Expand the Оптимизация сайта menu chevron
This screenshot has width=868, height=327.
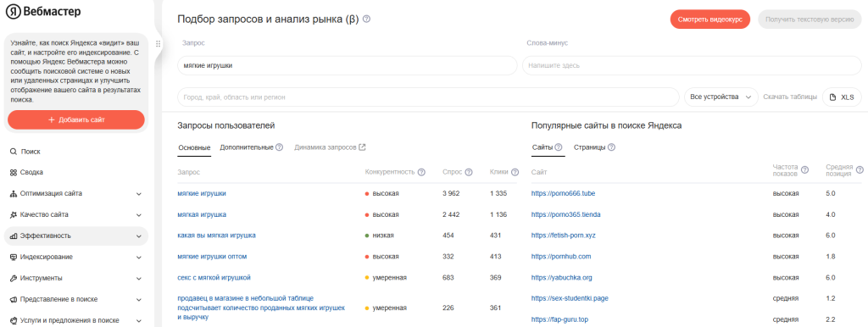click(138, 194)
